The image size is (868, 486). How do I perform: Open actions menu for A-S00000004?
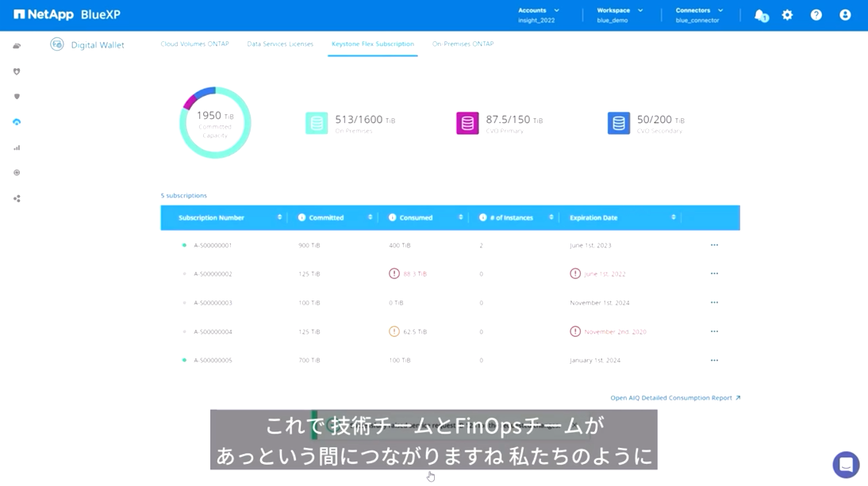point(714,331)
